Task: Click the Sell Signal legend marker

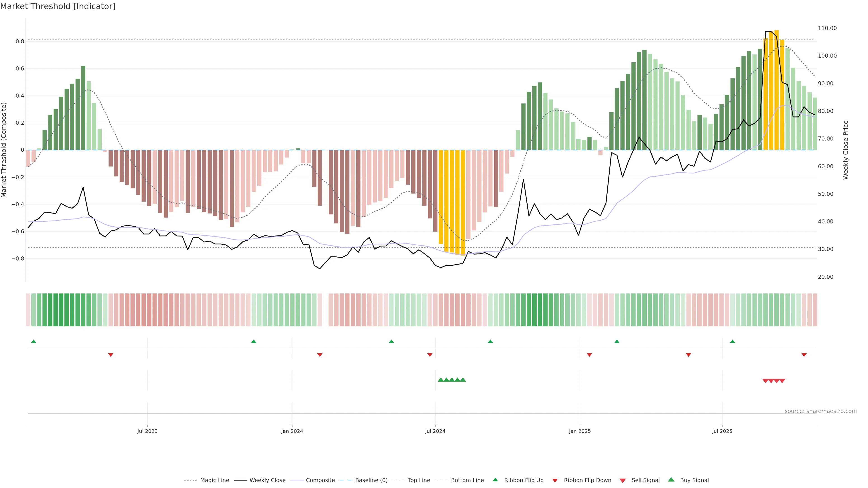Action: [623, 480]
